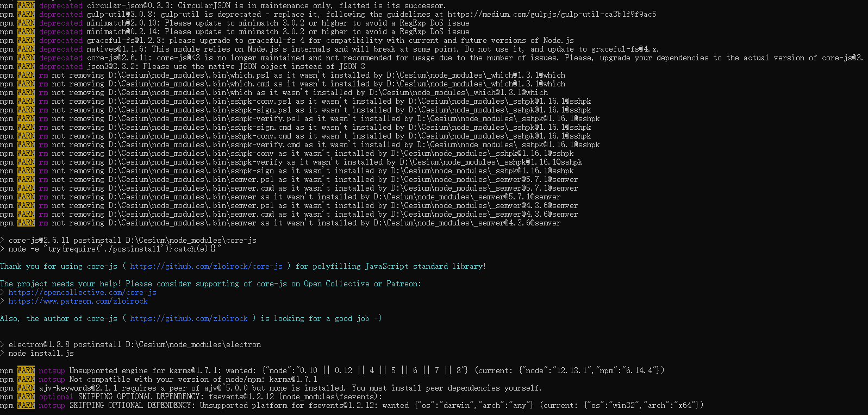Viewport: 868px width, 415px height.
Task: Click '_semver@5.7.1@semver' on the semver.ps1 line
Action: [534, 179]
